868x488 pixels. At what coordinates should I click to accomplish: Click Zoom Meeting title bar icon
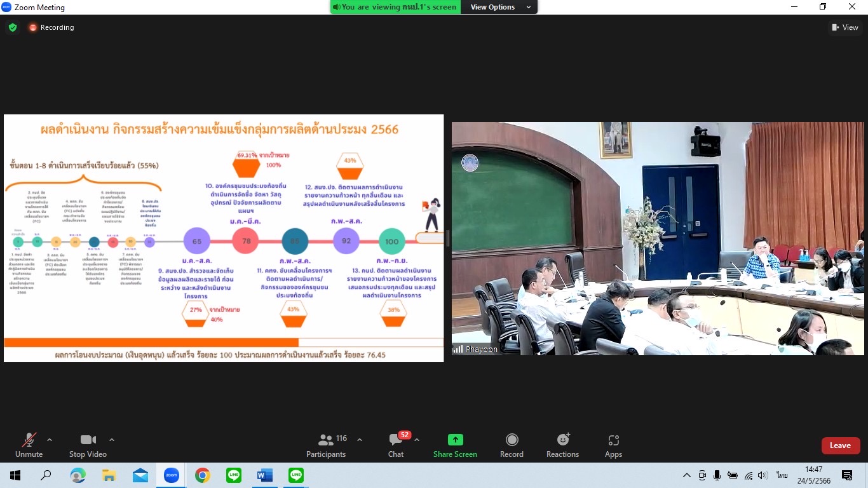7,7
